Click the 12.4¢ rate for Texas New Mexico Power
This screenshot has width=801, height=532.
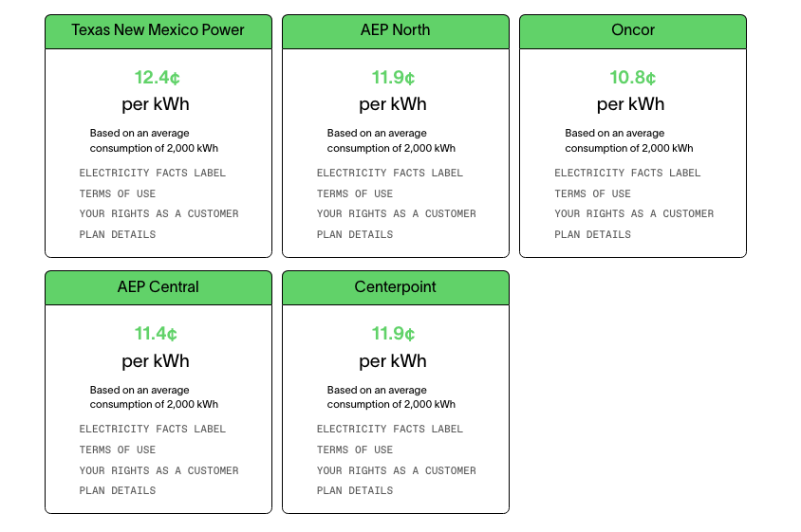point(158,78)
